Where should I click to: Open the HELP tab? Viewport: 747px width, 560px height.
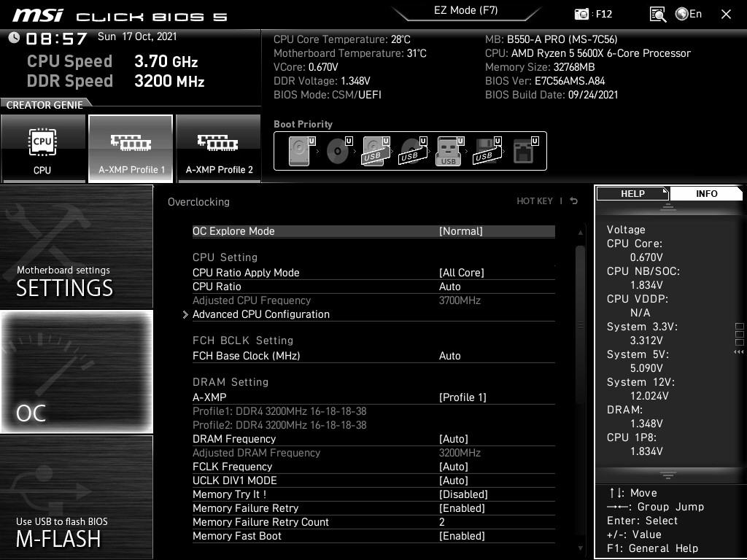point(632,194)
